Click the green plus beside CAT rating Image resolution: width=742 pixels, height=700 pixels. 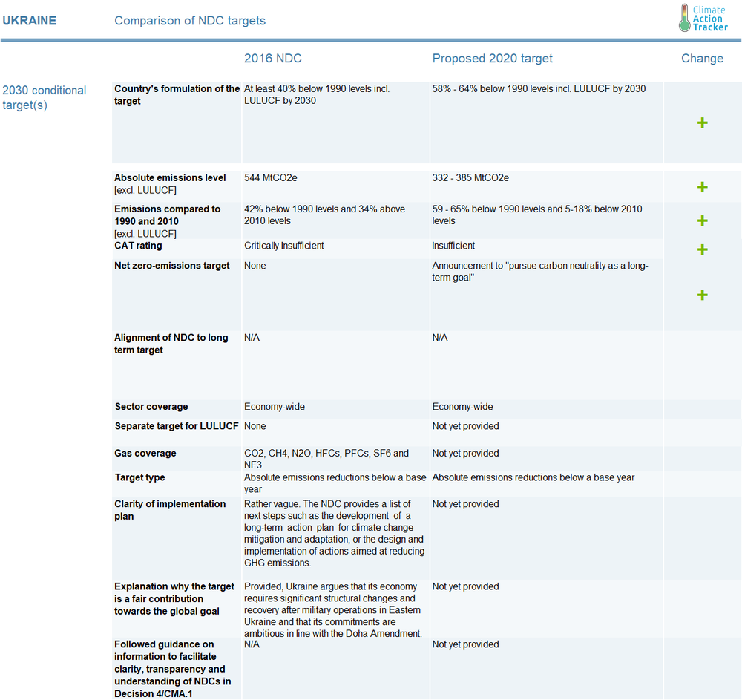[x=702, y=249]
